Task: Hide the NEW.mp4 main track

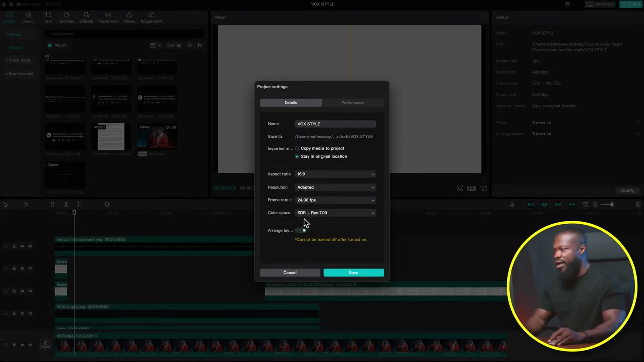Action: [x=22, y=345]
